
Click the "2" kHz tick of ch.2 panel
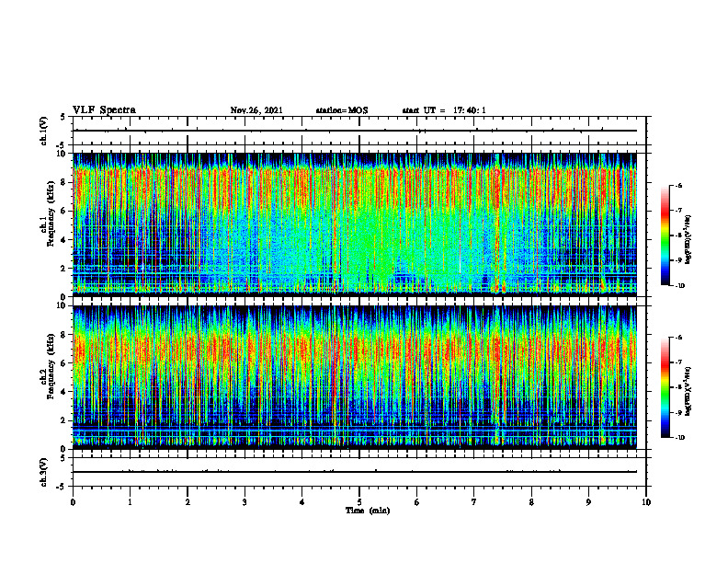[x=64, y=420]
